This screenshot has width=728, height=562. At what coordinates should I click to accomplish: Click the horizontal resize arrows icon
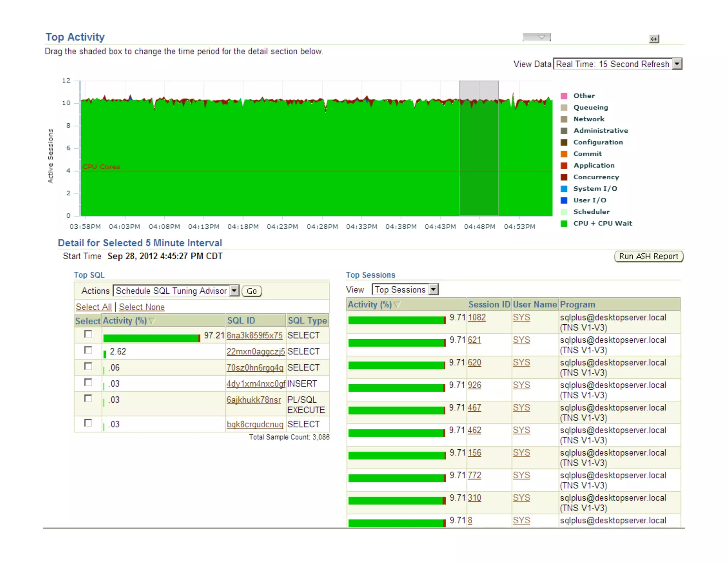[654, 39]
